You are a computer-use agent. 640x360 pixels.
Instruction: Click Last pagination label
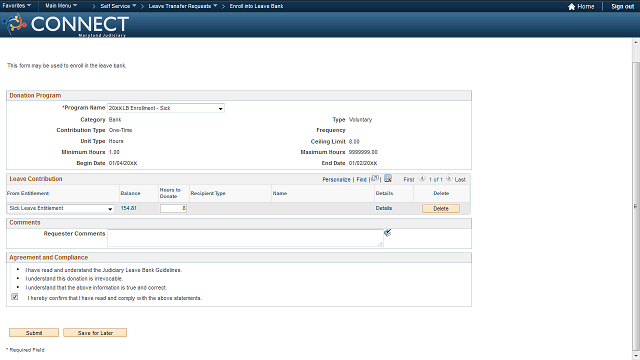pos(460,180)
